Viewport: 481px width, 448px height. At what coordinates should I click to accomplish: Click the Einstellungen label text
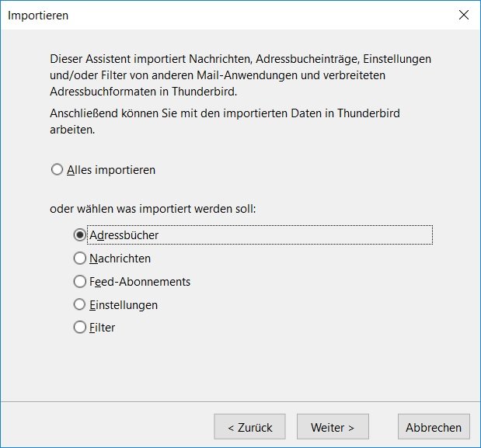(124, 304)
